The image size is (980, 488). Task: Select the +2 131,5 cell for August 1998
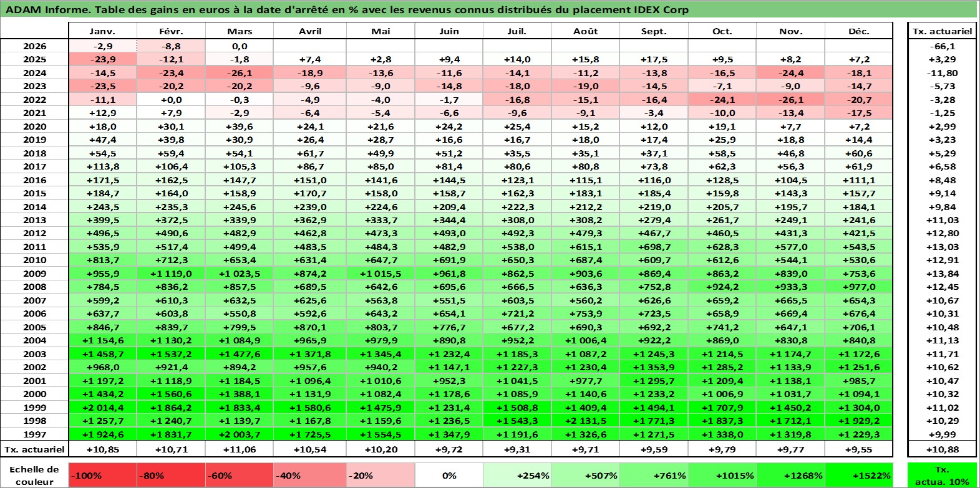pos(585,421)
